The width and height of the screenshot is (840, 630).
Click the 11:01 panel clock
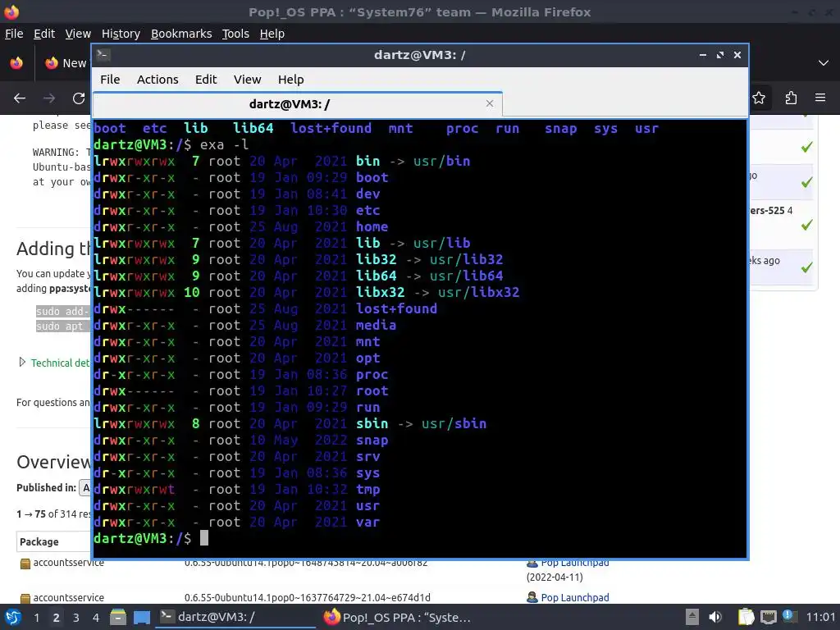click(820, 617)
